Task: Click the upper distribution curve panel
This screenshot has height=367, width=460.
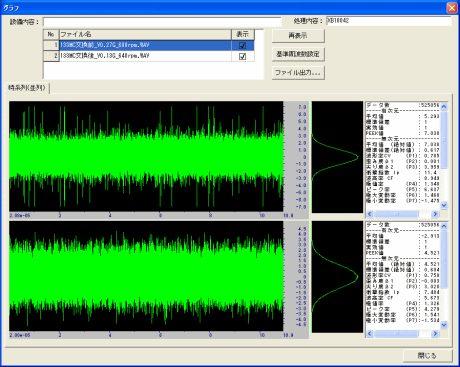Action: tap(337, 157)
